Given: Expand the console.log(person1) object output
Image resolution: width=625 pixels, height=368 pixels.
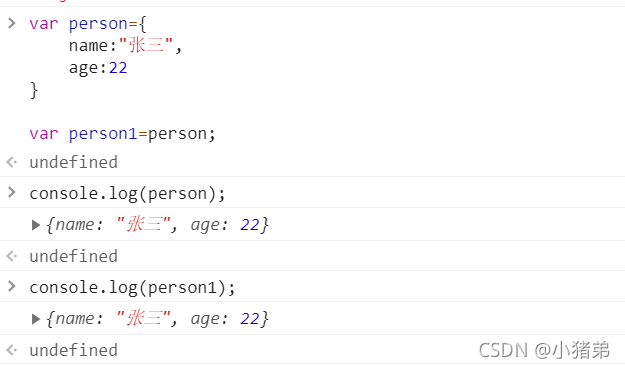Looking at the screenshot, I should [36, 319].
